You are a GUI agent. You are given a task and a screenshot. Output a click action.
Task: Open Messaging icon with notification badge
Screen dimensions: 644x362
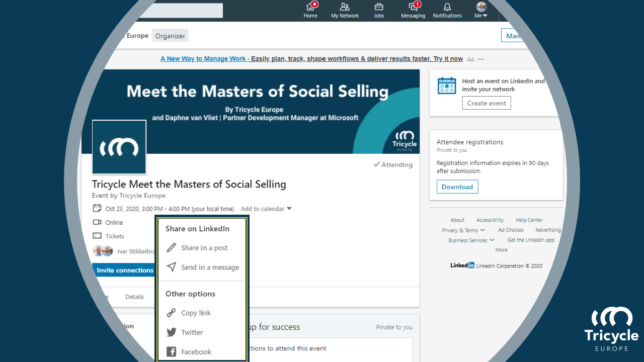pyautogui.click(x=413, y=7)
